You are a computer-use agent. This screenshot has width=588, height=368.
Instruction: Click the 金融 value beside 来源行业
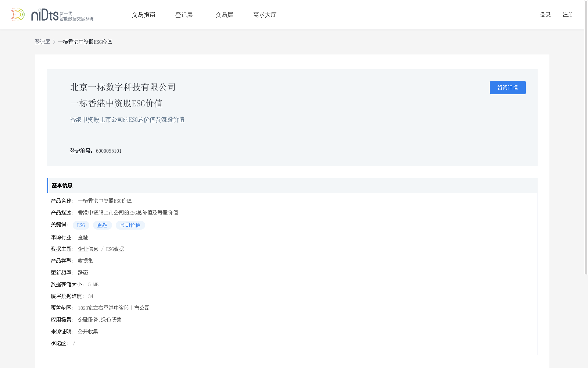point(83,237)
